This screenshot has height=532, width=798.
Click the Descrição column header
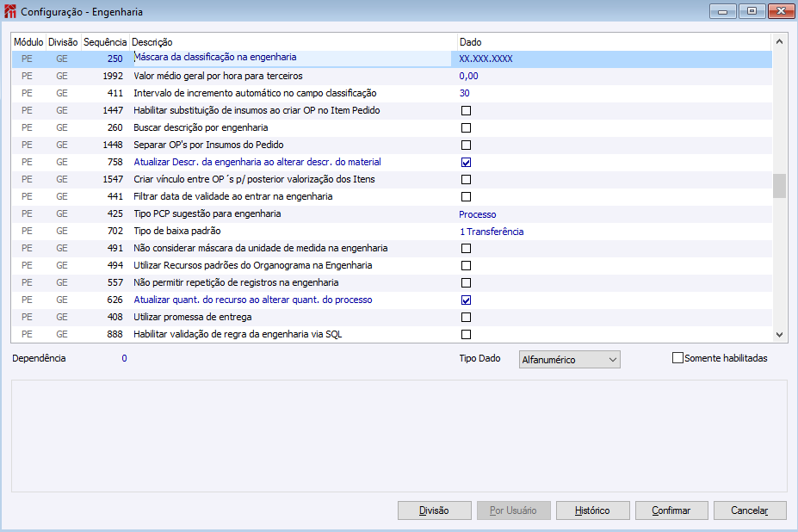[293, 42]
